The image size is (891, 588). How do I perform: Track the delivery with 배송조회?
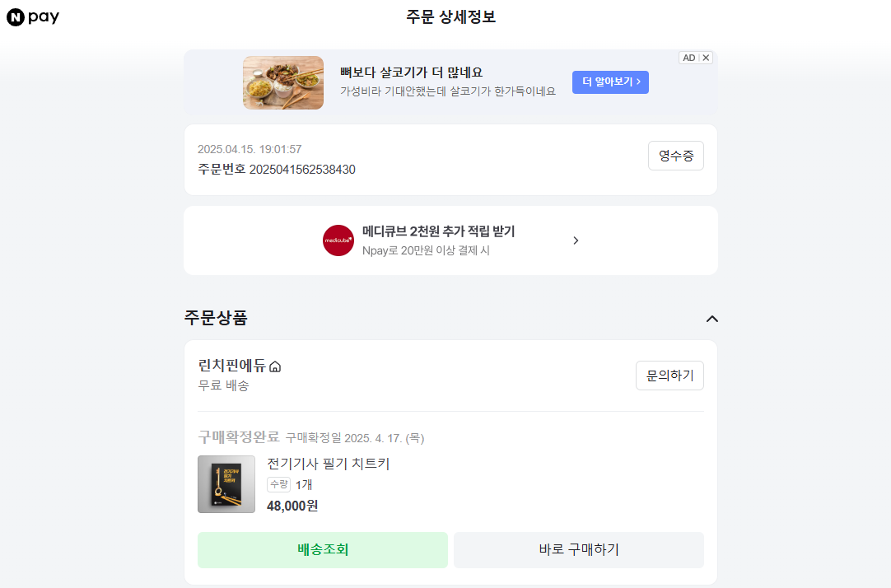pos(323,550)
